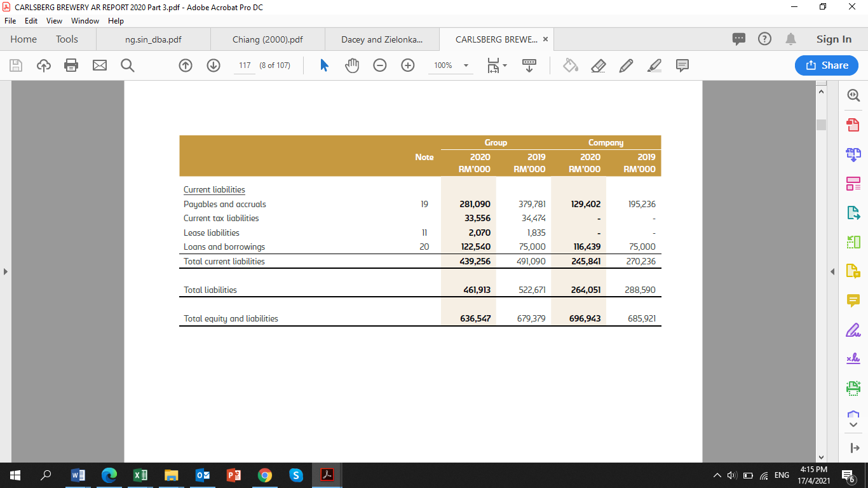Collapse the right tools pane arrow

pyautogui.click(x=834, y=271)
